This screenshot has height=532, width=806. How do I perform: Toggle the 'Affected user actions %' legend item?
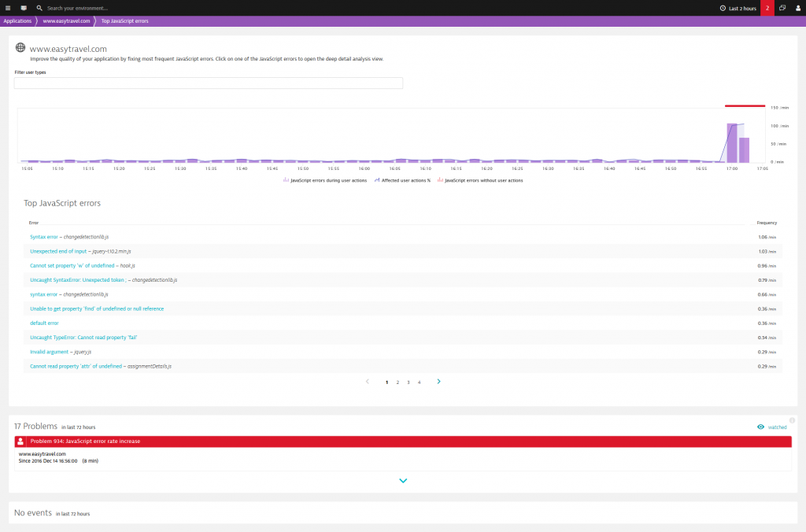[x=405, y=180]
